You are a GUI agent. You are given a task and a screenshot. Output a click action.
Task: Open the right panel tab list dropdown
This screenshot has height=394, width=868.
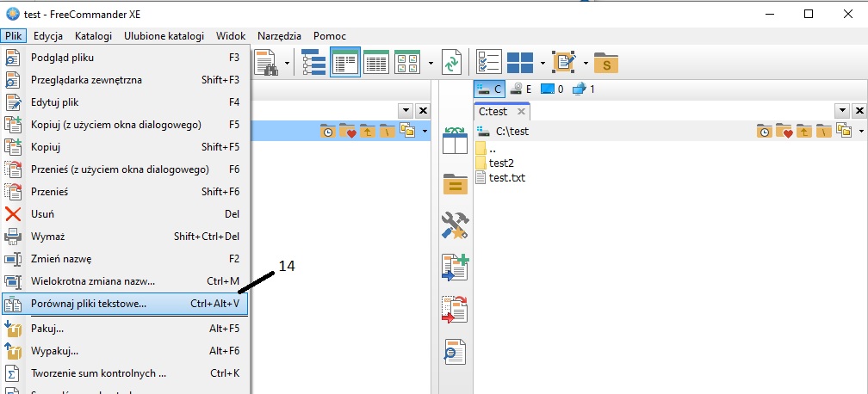point(843,111)
